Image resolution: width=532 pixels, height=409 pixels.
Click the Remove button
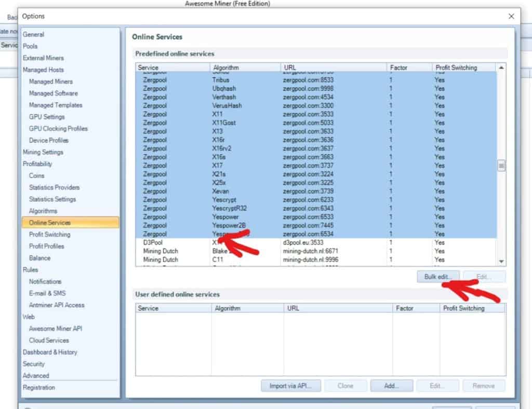[484, 386]
